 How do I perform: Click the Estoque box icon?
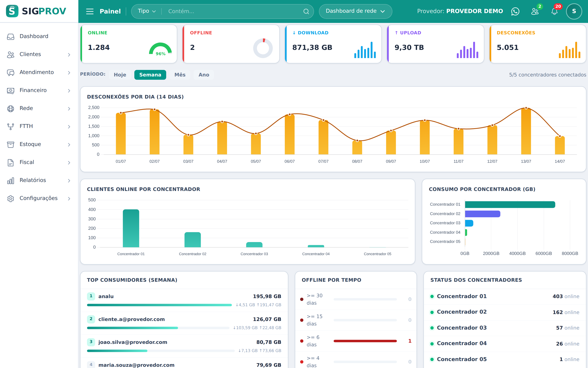coord(11,145)
